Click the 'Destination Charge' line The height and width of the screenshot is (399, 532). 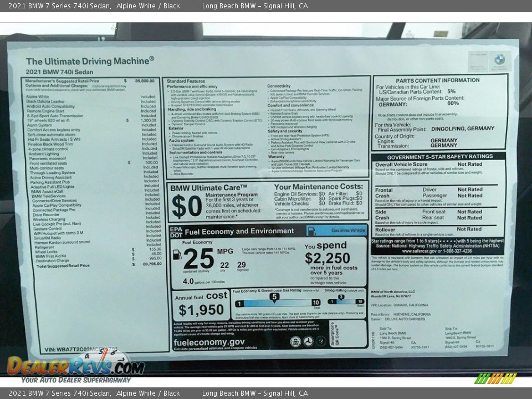[x=53, y=260]
